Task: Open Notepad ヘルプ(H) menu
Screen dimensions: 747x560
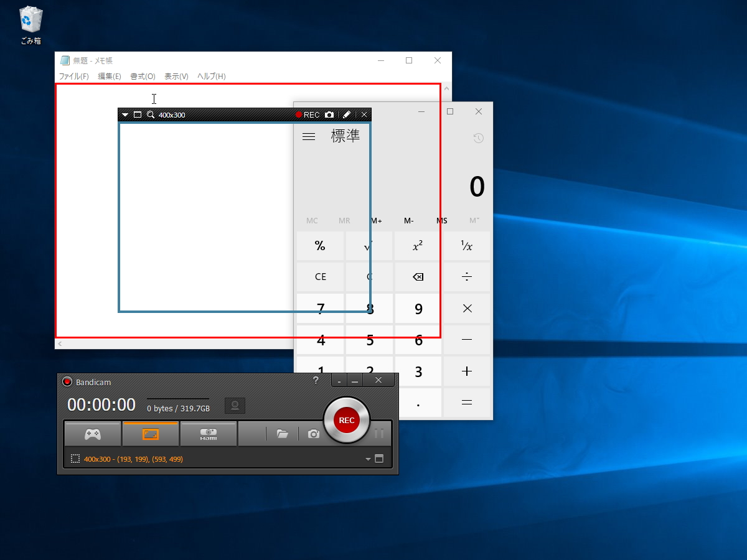Action: [212, 77]
